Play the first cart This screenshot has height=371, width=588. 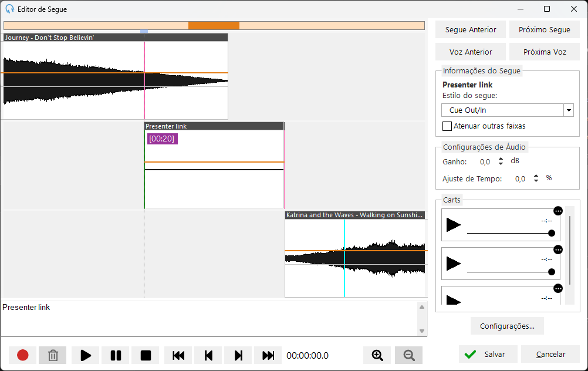coord(454,225)
